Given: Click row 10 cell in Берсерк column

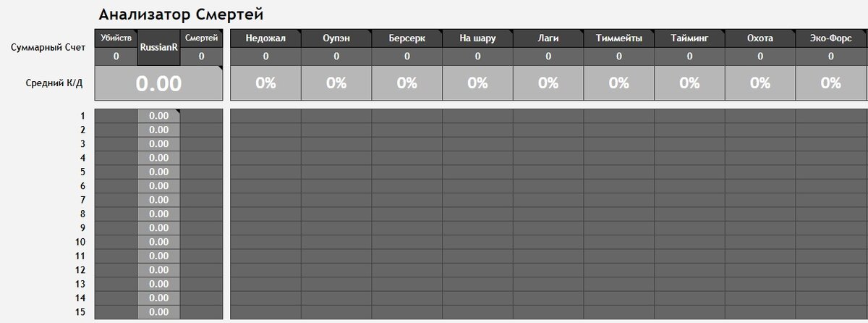Looking at the screenshot, I should [407, 242].
